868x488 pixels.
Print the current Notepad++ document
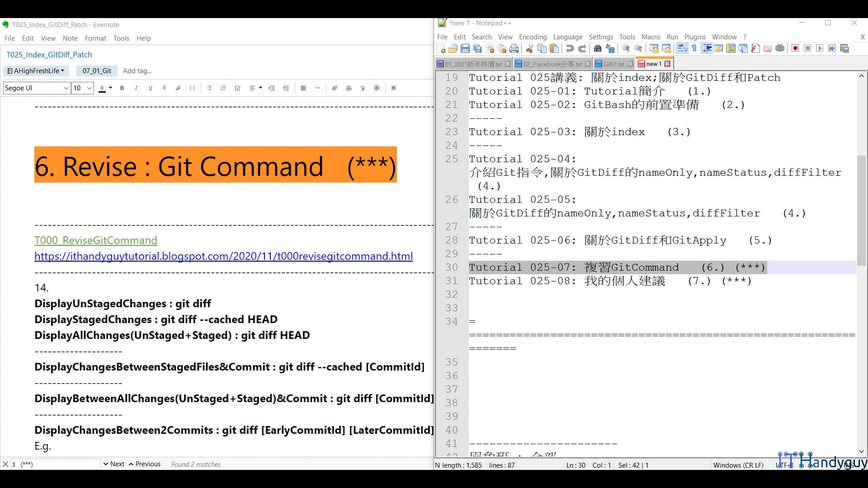[514, 48]
